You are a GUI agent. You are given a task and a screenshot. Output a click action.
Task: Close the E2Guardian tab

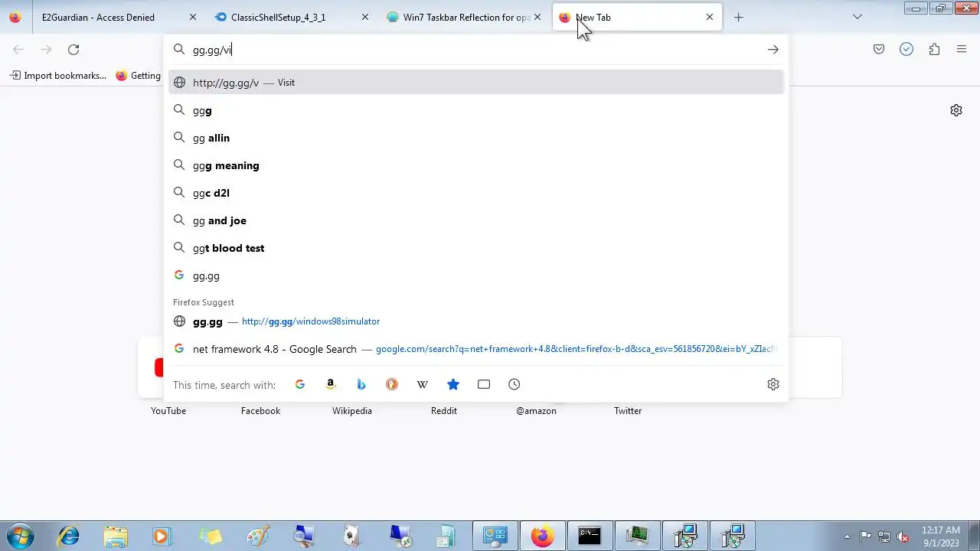tap(193, 17)
